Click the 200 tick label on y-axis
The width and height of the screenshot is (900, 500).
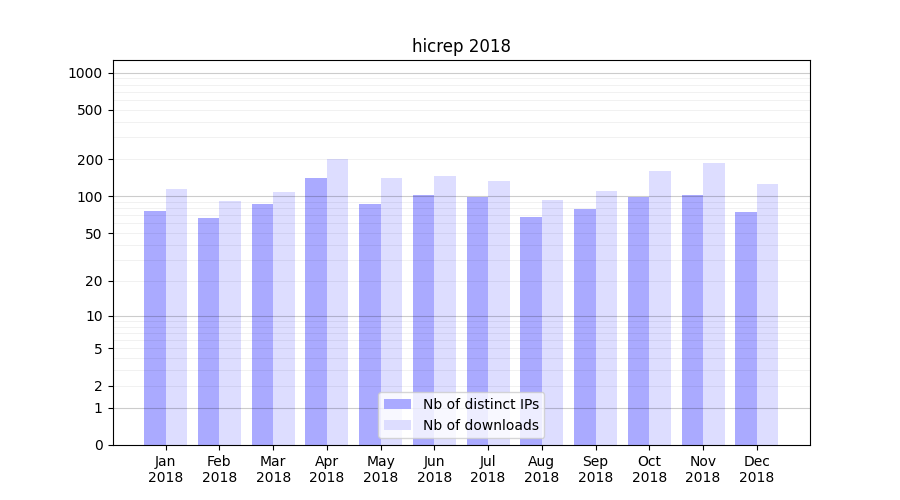point(91,160)
